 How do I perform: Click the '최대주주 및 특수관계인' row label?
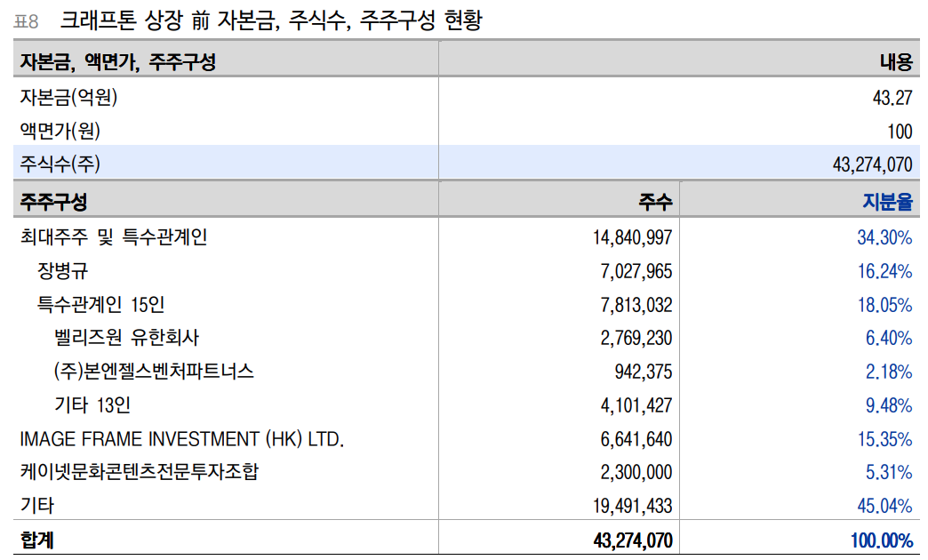[x=114, y=236]
